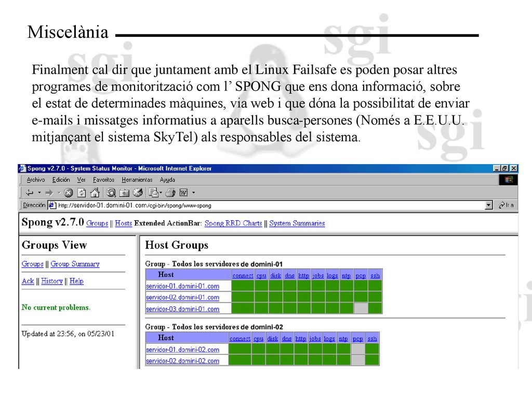Click Groups link beside Group Summary

tap(33, 264)
